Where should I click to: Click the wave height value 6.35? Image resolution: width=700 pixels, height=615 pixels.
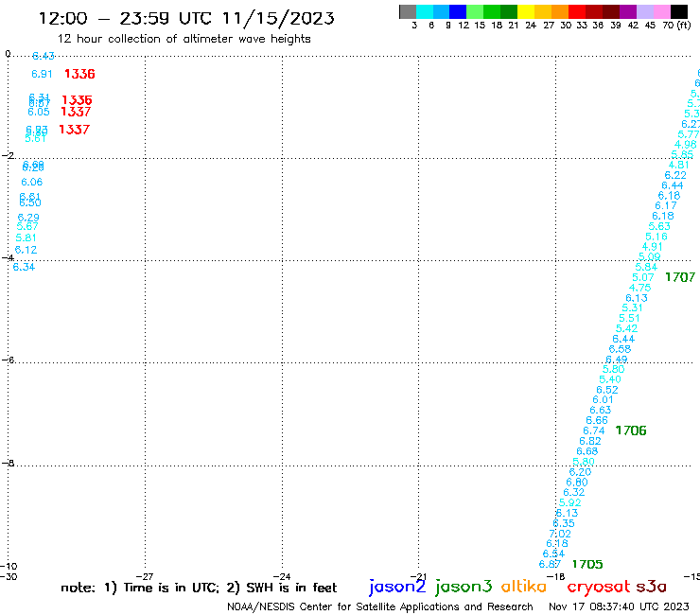click(564, 523)
